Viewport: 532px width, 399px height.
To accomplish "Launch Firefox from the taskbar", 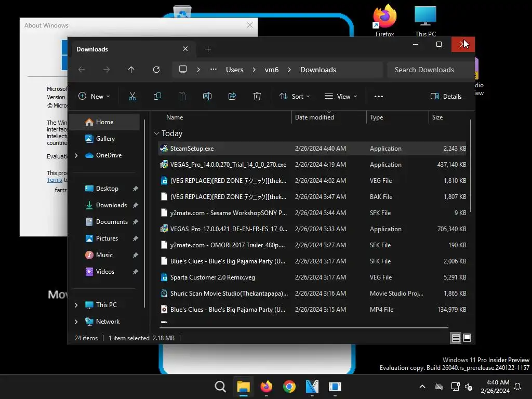I will pos(267,387).
